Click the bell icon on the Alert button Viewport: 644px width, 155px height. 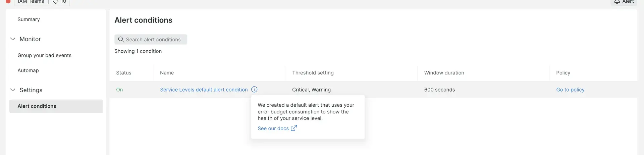click(617, 2)
